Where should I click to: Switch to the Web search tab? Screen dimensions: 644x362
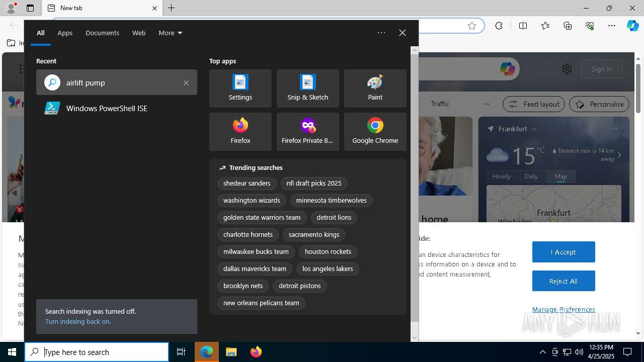point(139,33)
